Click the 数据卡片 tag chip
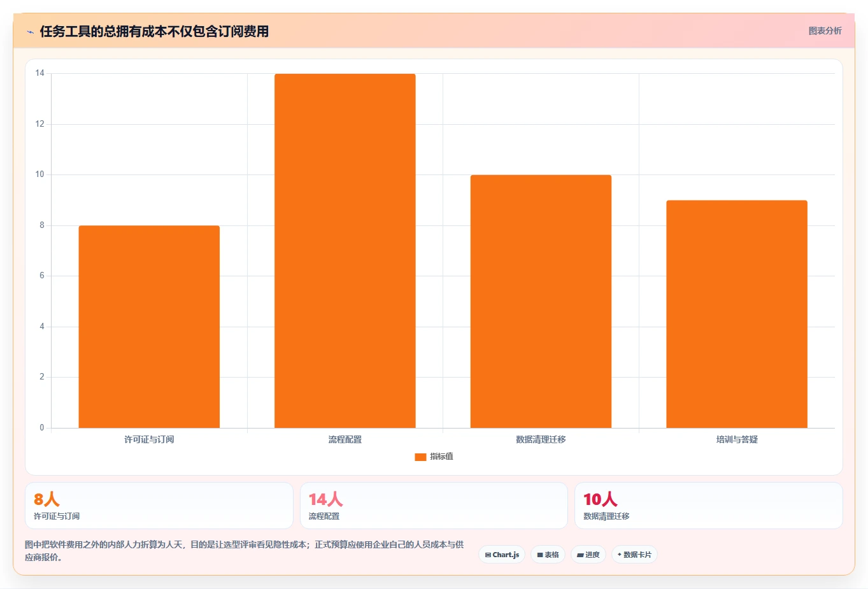 tap(634, 555)
